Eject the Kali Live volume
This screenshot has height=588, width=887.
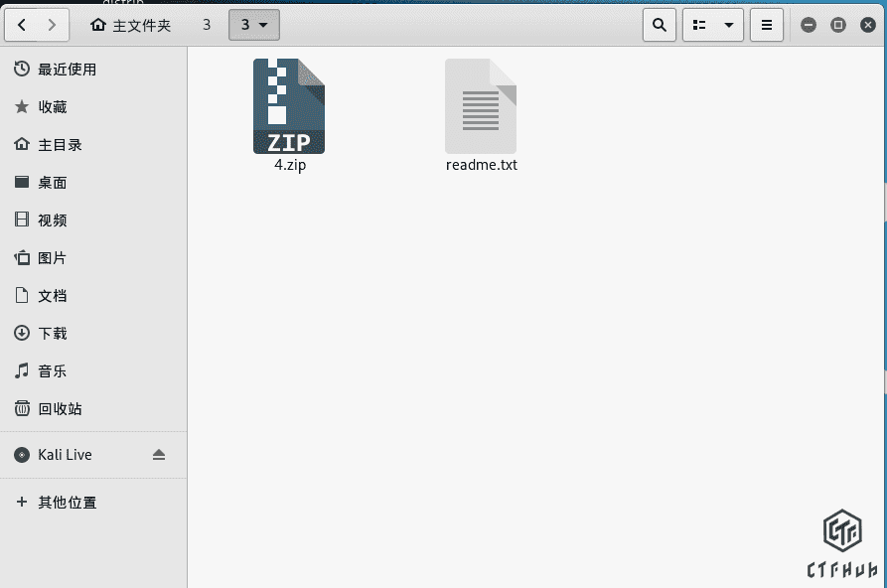tap(159, 455)
